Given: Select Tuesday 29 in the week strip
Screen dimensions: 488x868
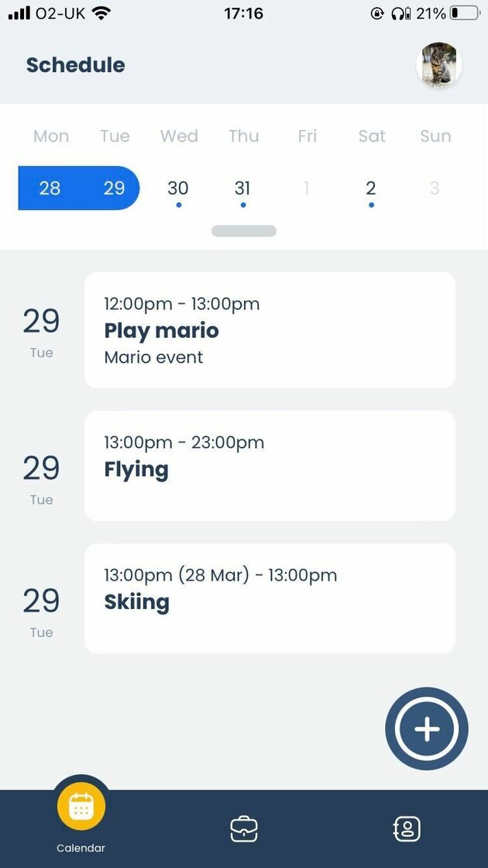Looking at the screenshot, I should pyautogui.click(x=115, y=188).
